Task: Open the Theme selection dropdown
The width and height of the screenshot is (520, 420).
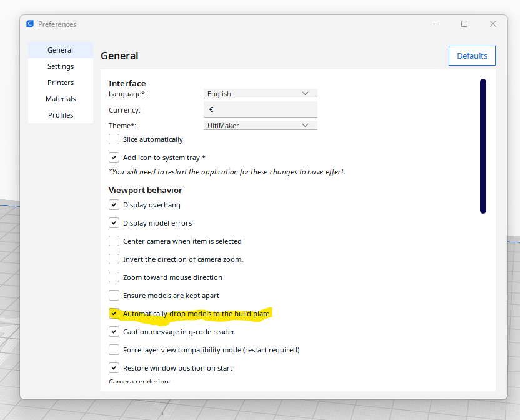Action: pos(260,124)
